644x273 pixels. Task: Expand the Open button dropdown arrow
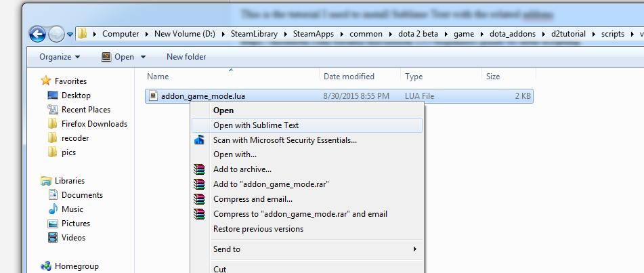coord(143,57)
